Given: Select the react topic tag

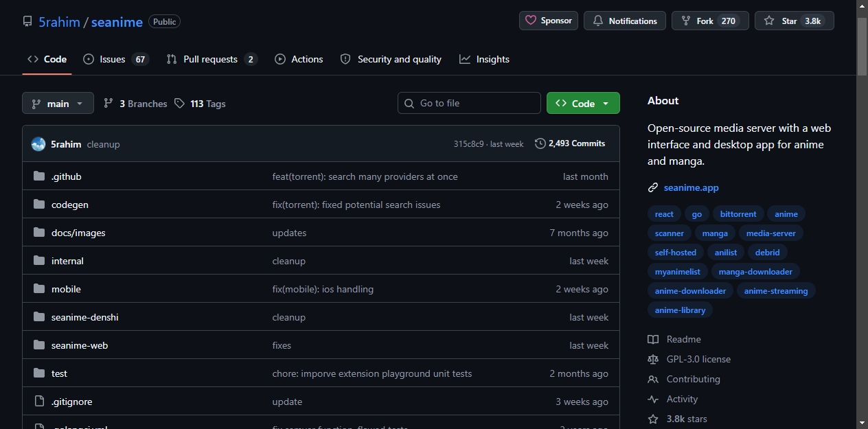Looking at the screenshot, I should coord(664,214).
